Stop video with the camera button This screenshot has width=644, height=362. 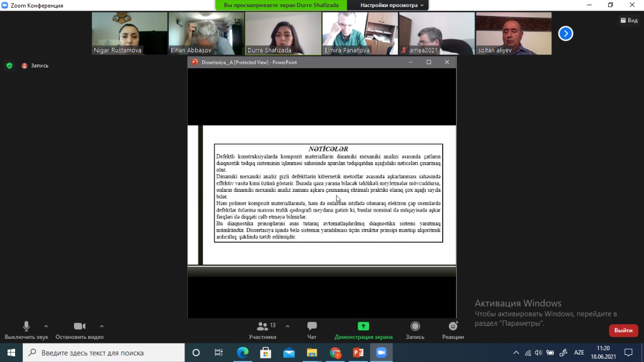79,327
